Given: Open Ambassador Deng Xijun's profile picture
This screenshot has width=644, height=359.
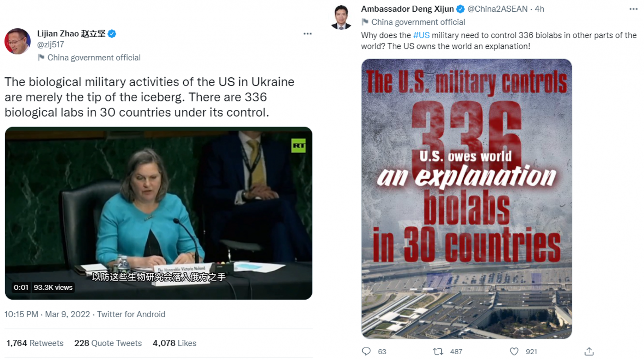Looking at the screenshot, I should (341, 17).
